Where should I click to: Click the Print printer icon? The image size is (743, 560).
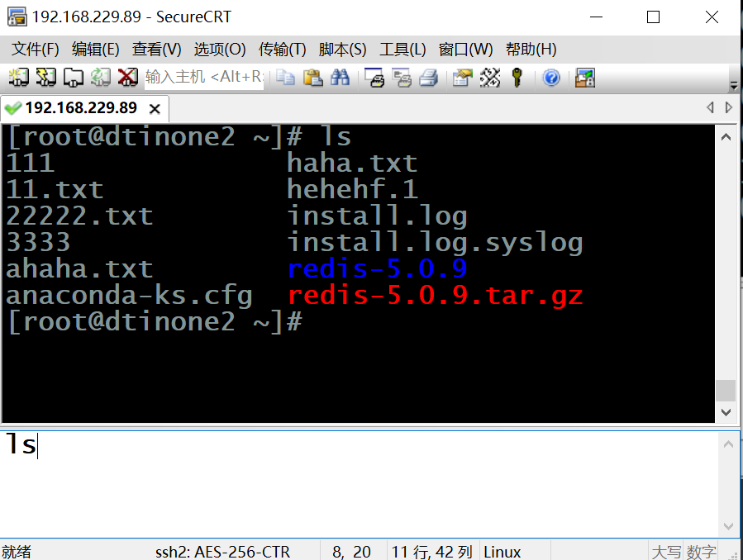[428, 78]
